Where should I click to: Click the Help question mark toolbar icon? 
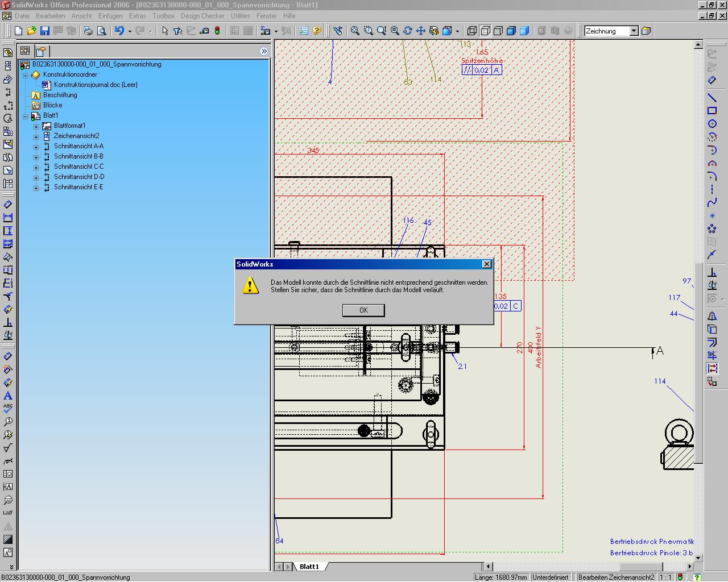317,31
